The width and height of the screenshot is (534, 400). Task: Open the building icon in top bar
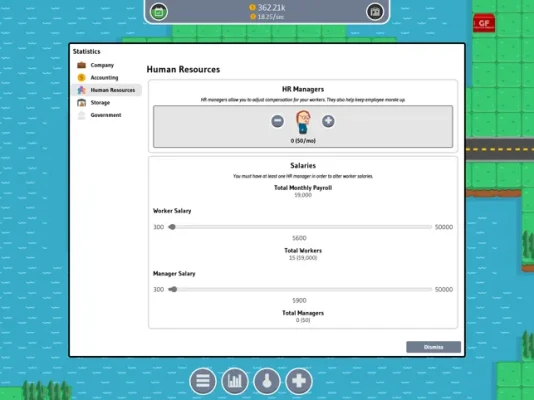tap(375, 12)
